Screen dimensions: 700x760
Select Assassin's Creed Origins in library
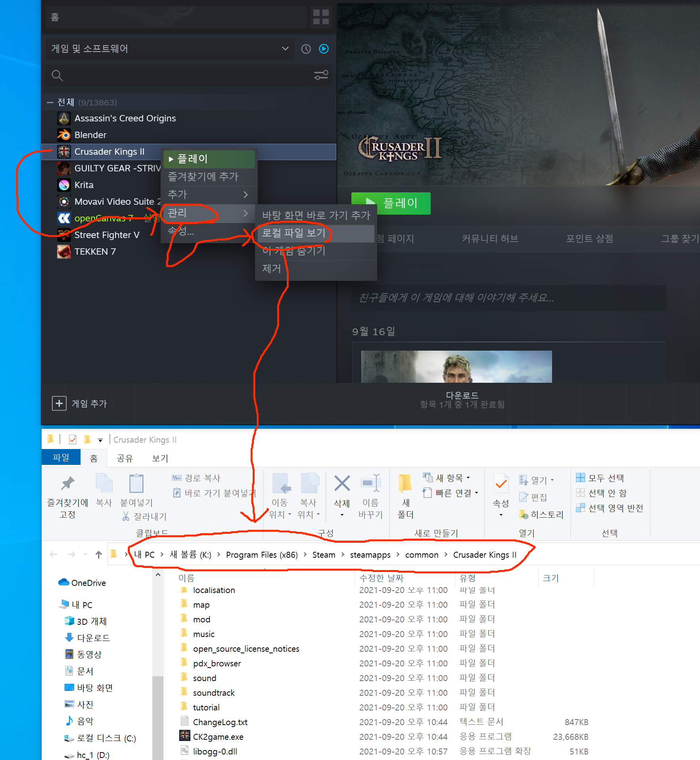(x=125, y=118)
